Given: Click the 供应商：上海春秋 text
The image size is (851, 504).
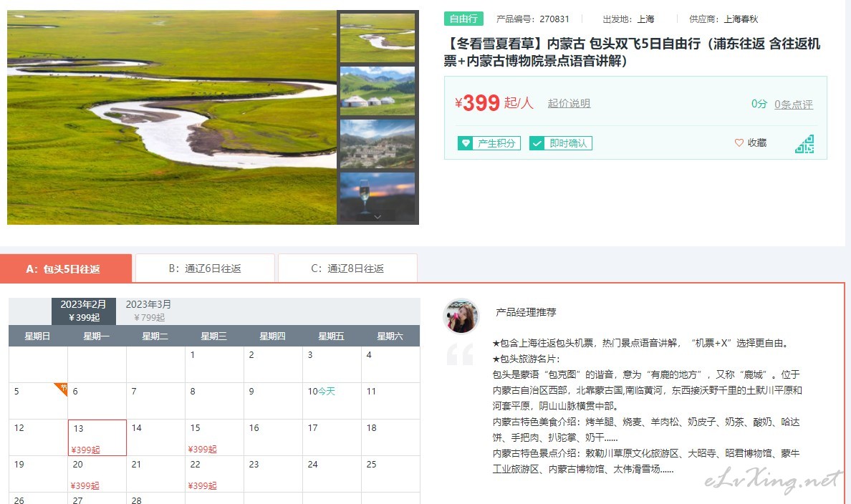Looking at the screenshot, I should point(723,19).
